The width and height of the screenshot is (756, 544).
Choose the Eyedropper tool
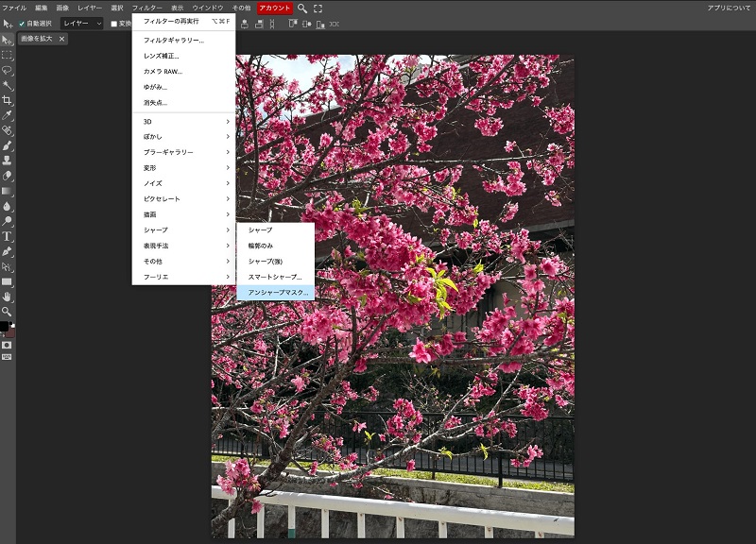point(7,115)
